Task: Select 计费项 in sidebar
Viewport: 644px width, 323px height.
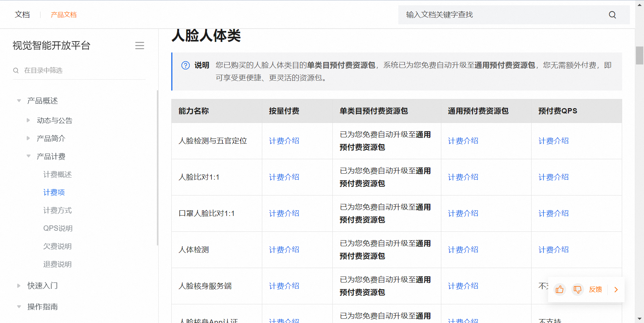Action: pyautogui.click(x=54, y=192)
